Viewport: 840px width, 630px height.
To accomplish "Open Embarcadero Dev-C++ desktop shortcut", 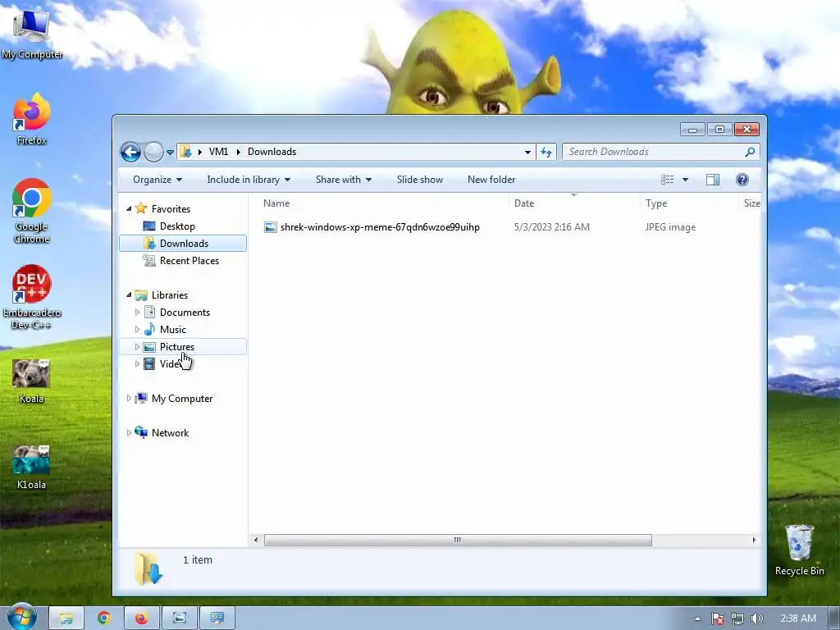I will pos(31,297).
